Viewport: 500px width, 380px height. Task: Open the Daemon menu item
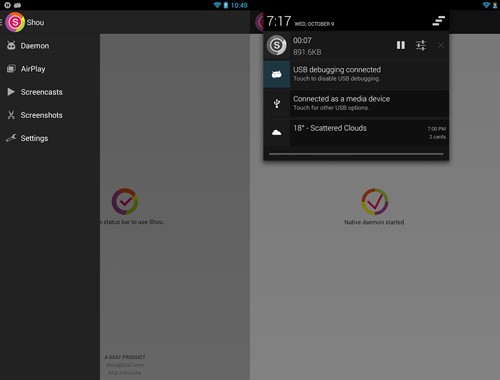50,46
